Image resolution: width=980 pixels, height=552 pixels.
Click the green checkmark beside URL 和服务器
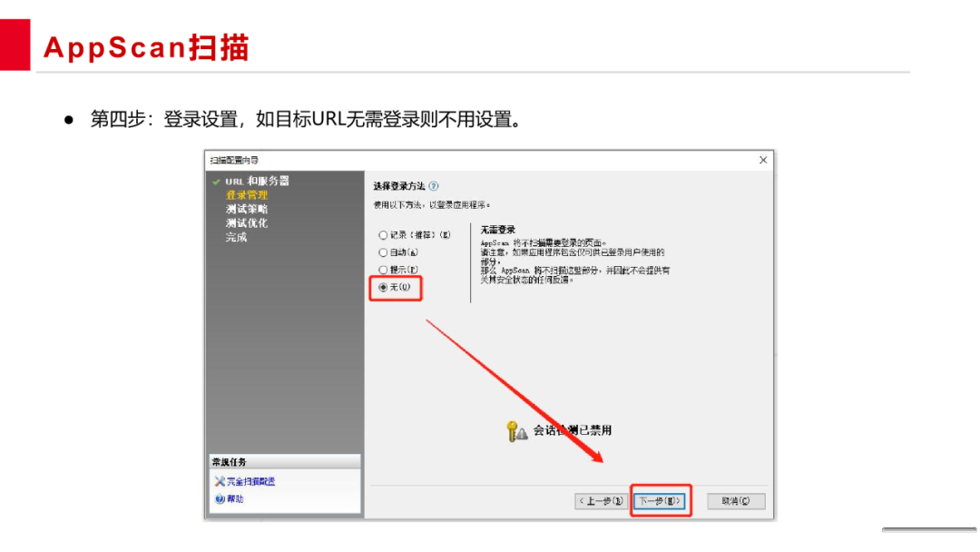(x=216, y=182)
